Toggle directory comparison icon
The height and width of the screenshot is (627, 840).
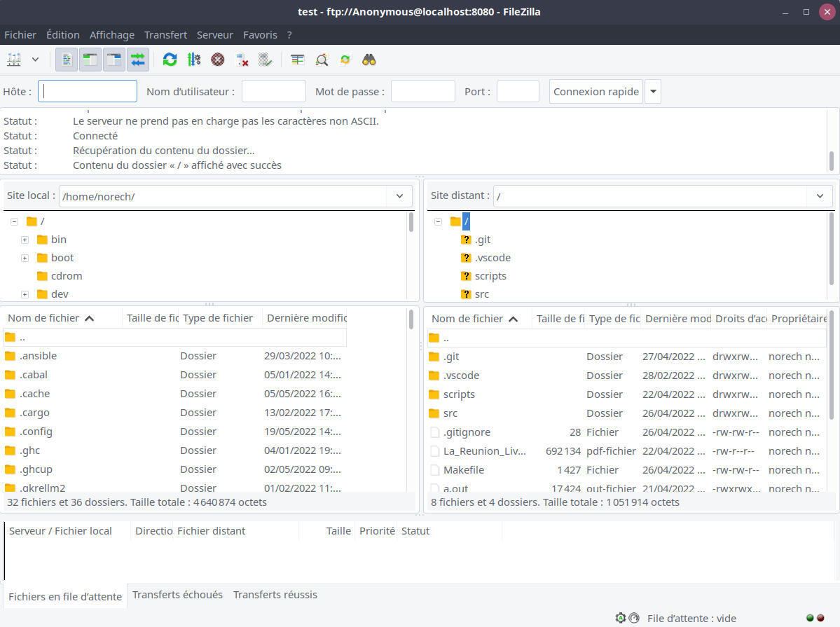click(322, 60)
